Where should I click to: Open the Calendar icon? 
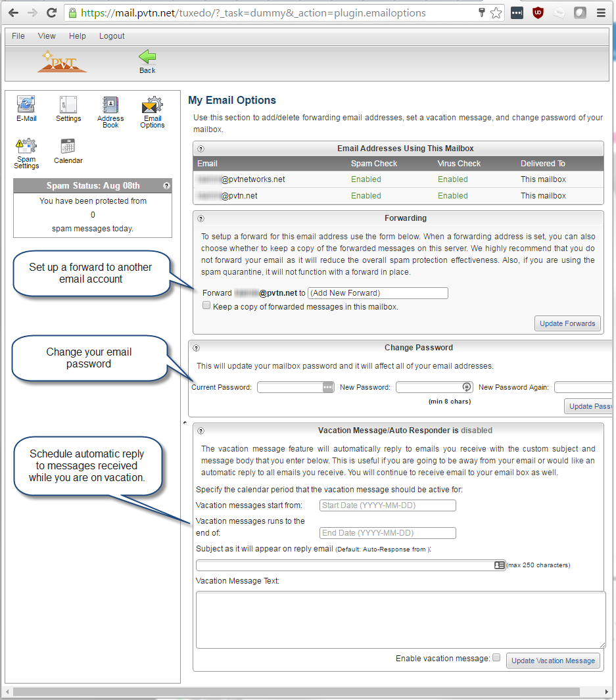pos(68,151)
